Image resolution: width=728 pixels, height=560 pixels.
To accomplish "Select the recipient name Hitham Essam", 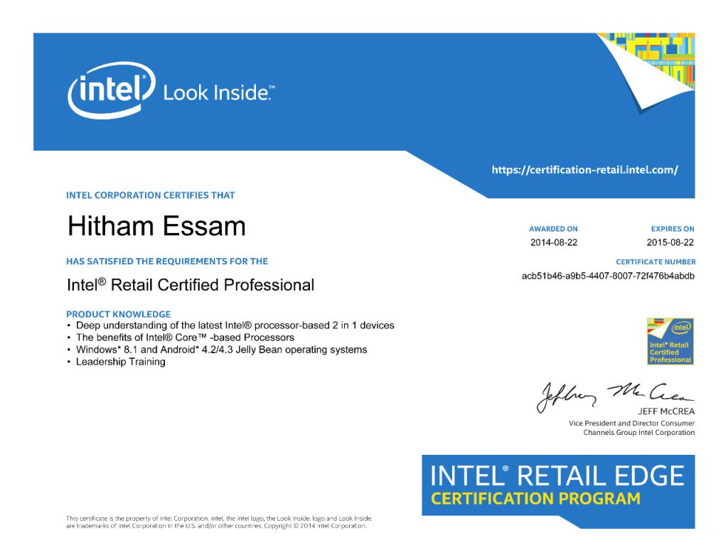I will click(156, 227).
